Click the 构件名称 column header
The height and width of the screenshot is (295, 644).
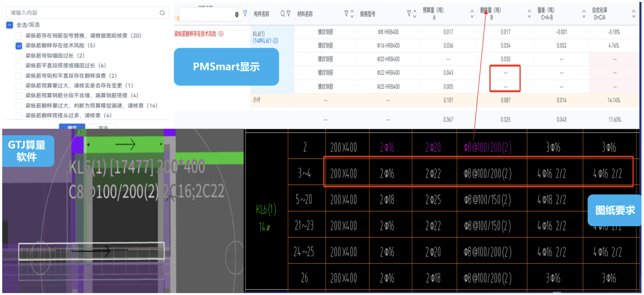coord(261,14)
